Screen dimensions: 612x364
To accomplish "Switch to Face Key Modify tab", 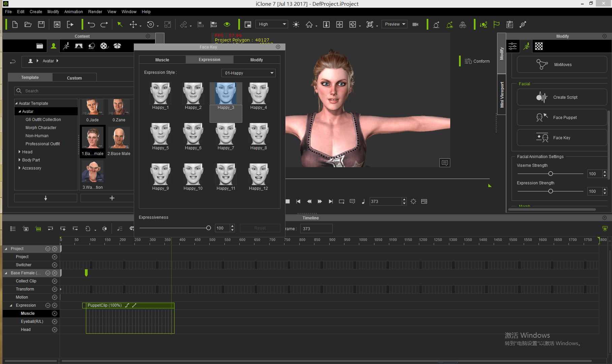I will (256, 60).
